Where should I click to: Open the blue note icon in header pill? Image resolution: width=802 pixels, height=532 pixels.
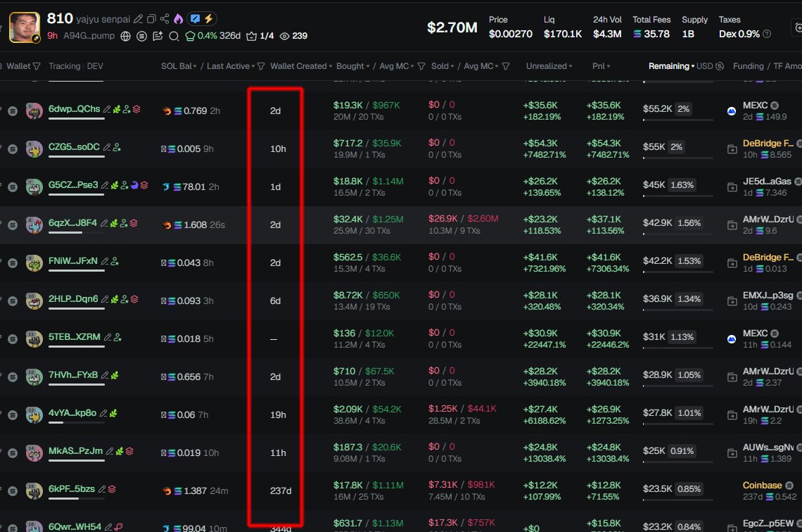(x=195, y=19)
